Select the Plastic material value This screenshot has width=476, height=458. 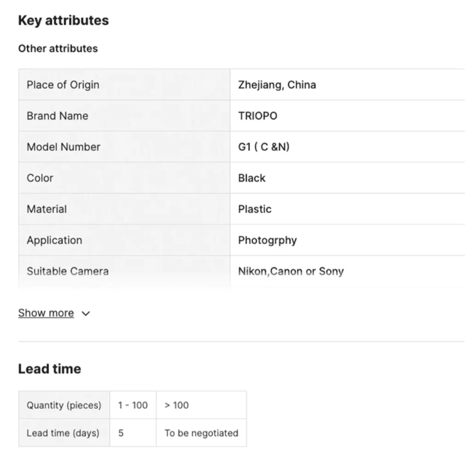[x=255, y=209]
